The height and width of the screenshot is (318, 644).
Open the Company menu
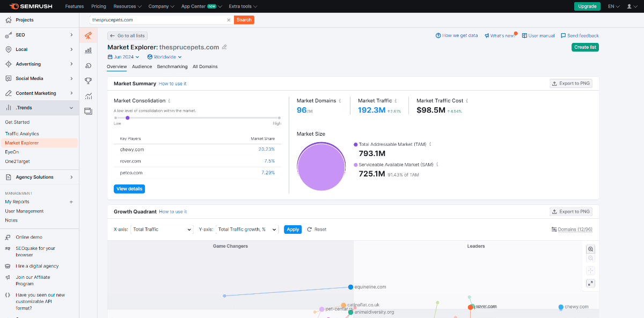click(162, 6)
